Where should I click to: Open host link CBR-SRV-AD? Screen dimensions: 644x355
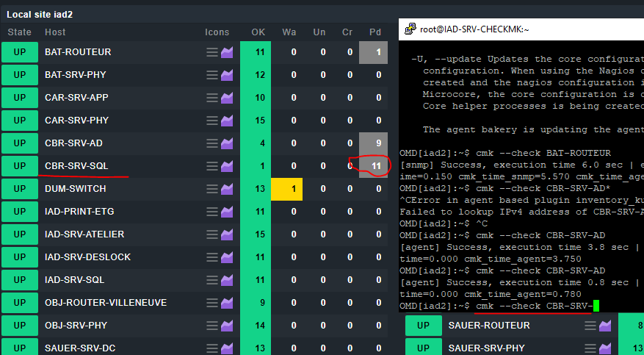72,143
